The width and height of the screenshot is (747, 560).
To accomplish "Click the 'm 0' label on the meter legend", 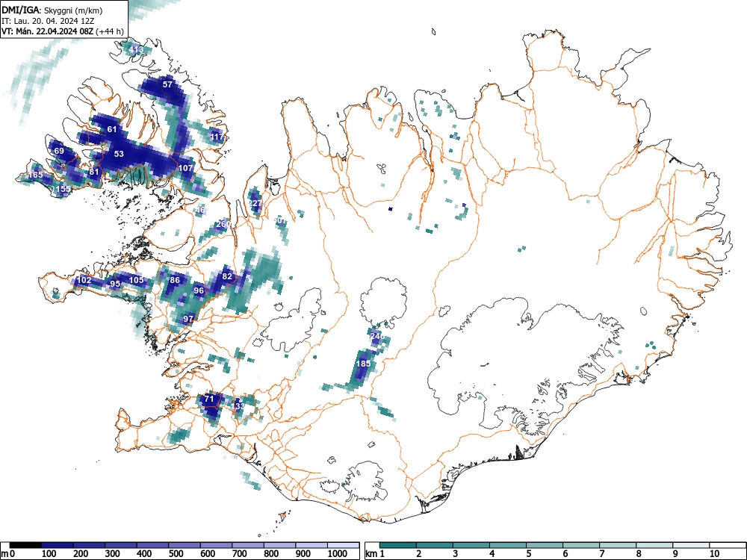I will (7, 554).
